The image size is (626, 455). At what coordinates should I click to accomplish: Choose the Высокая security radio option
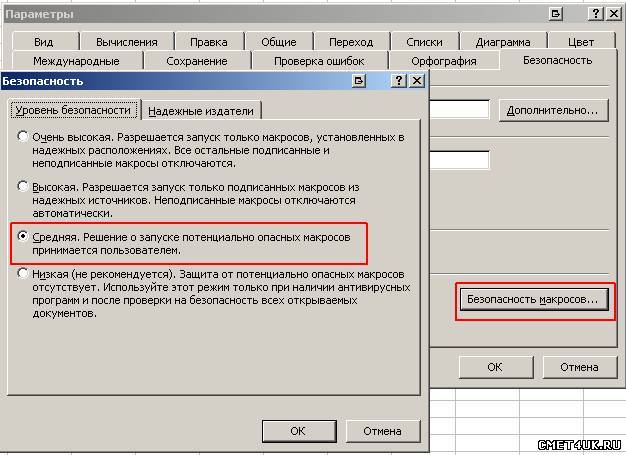point(22,186)
